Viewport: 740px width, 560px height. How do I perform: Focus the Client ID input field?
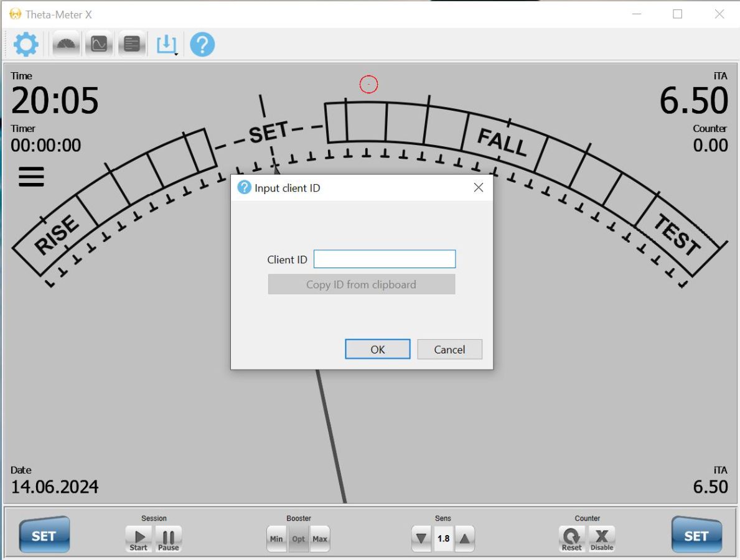coord(385,259)
